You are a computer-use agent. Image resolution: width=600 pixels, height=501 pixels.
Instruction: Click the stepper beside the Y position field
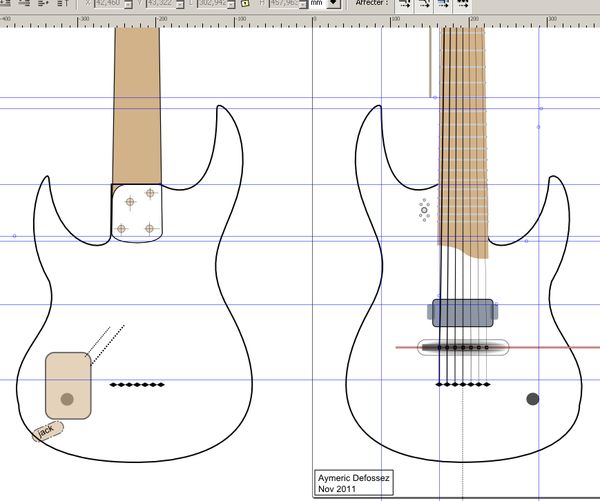coord(181,4)
